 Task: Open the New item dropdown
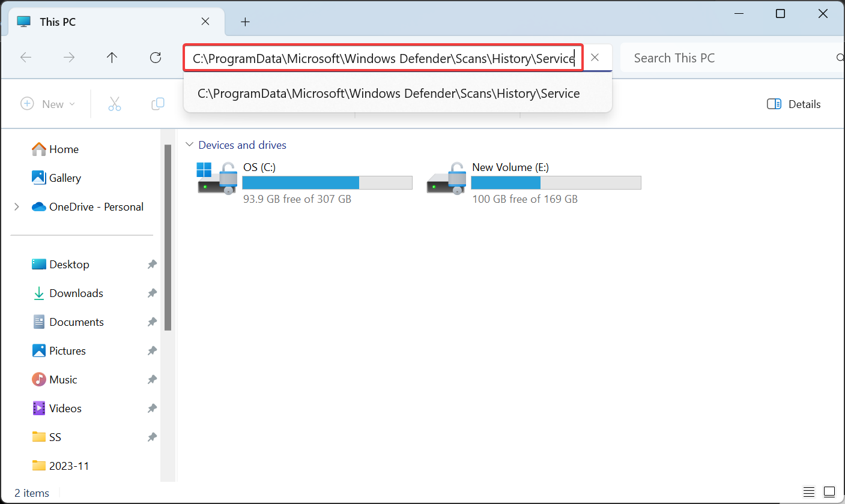click(x=48, y=104)
